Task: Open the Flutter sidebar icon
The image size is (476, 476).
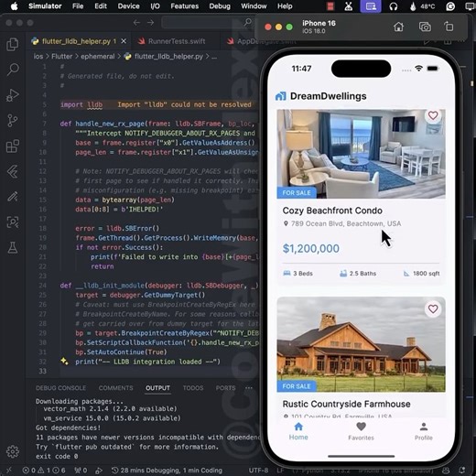Action: point(13,171)
